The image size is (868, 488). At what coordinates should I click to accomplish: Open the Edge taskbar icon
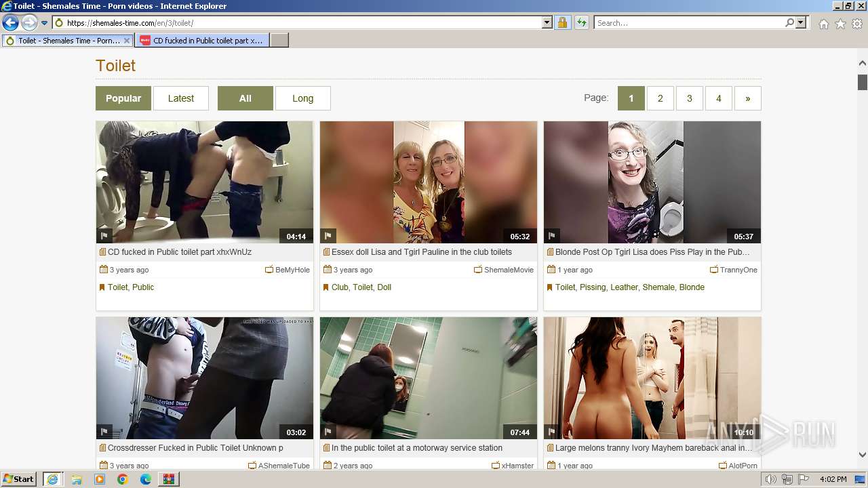146,479
